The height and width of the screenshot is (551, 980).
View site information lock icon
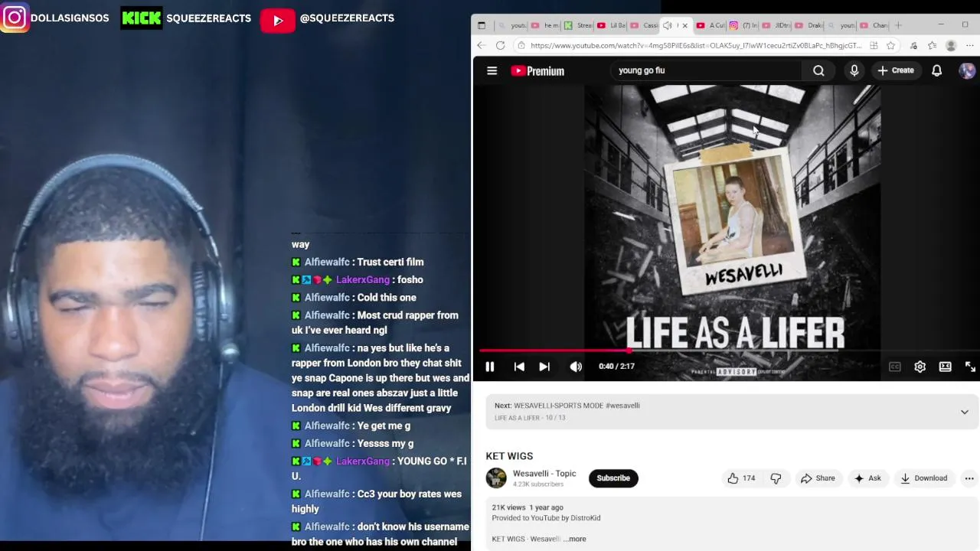[x=521, y=45]
